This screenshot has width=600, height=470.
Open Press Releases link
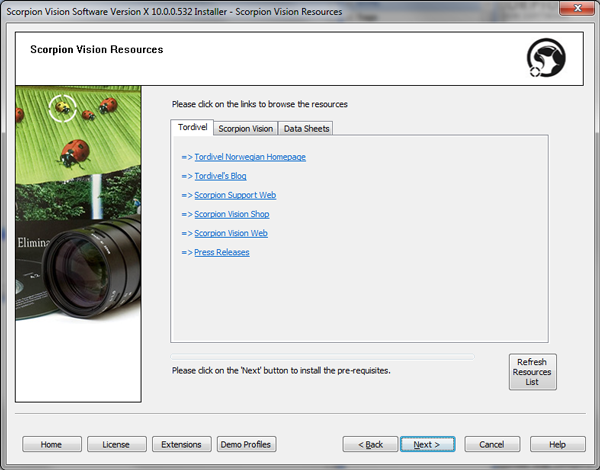(x=222, y=252)
